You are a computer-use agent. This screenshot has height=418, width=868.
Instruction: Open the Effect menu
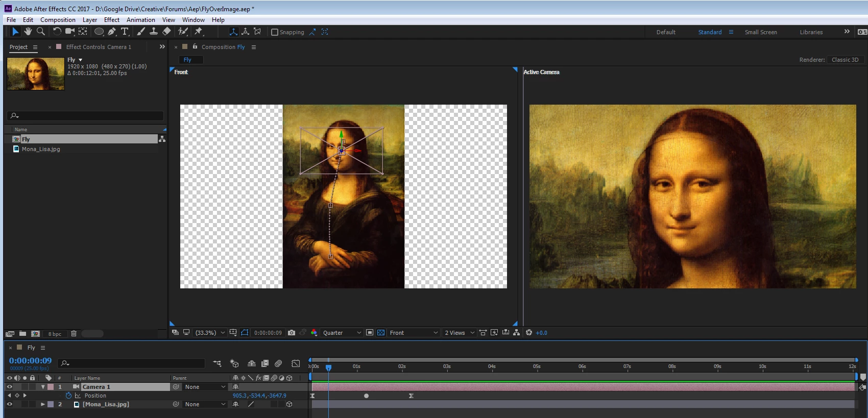tap(112, 20)
